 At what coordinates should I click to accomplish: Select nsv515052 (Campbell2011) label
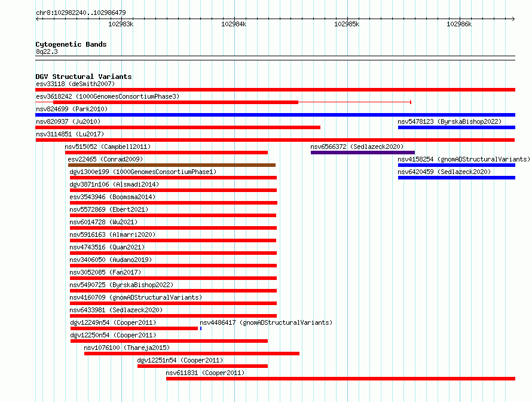pyautogui.click(x=108, y=147)
